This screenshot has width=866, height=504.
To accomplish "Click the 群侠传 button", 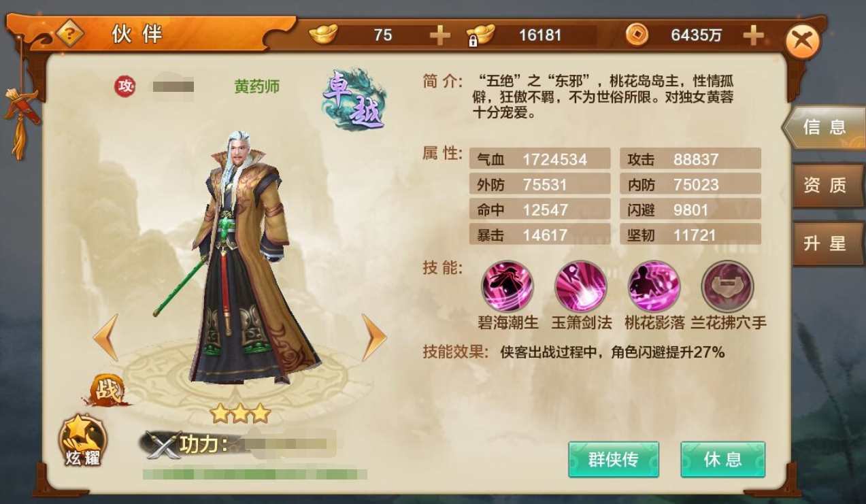I will tap(614, 460).
